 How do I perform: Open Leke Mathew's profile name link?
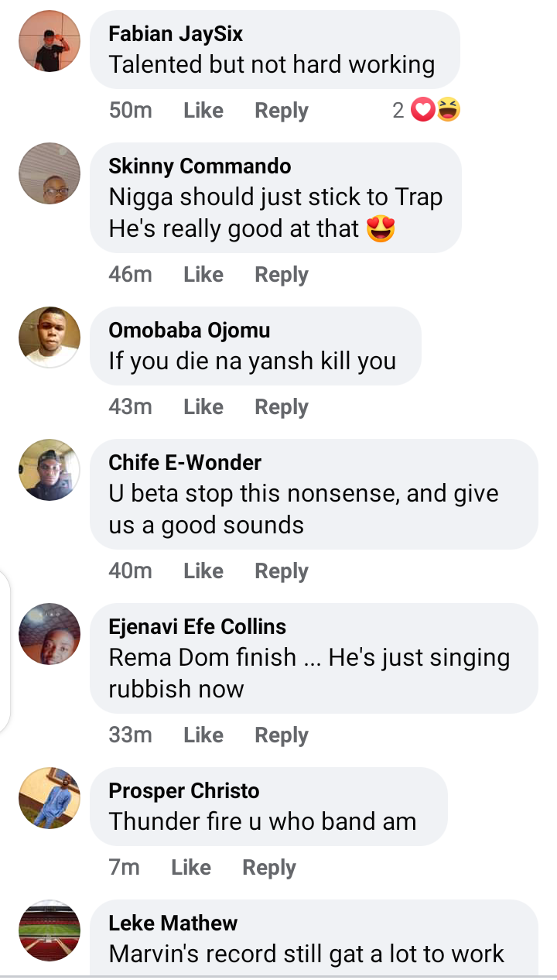tap(173, 923)
